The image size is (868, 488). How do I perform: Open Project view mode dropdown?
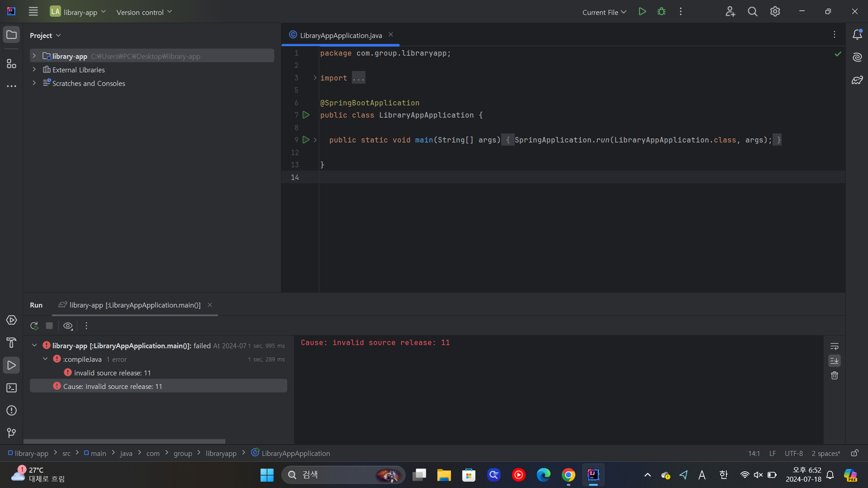45,35
